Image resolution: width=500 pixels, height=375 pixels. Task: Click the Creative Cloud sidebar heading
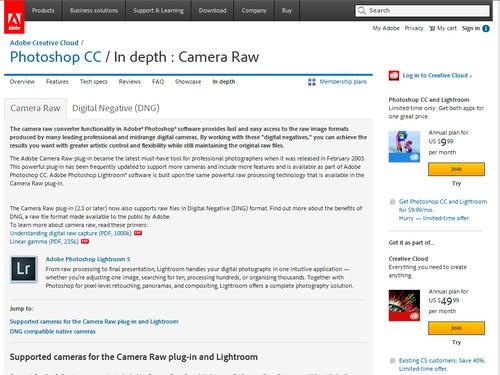pos(408,259)
